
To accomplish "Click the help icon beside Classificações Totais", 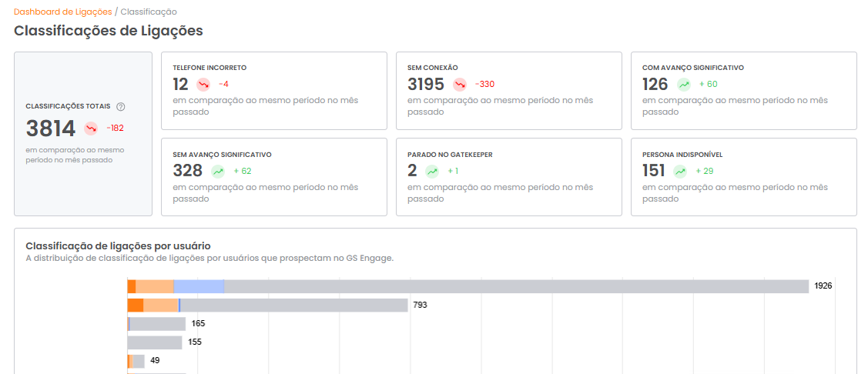I will click(121, 106).
